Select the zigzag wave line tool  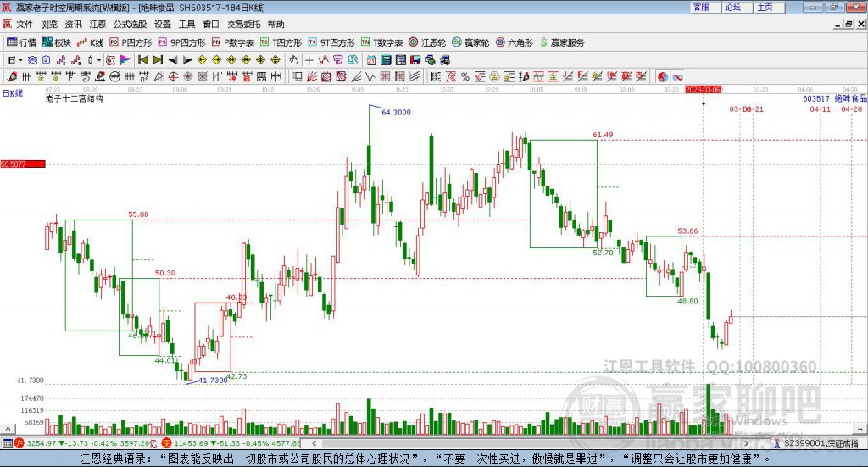[370, 76]
